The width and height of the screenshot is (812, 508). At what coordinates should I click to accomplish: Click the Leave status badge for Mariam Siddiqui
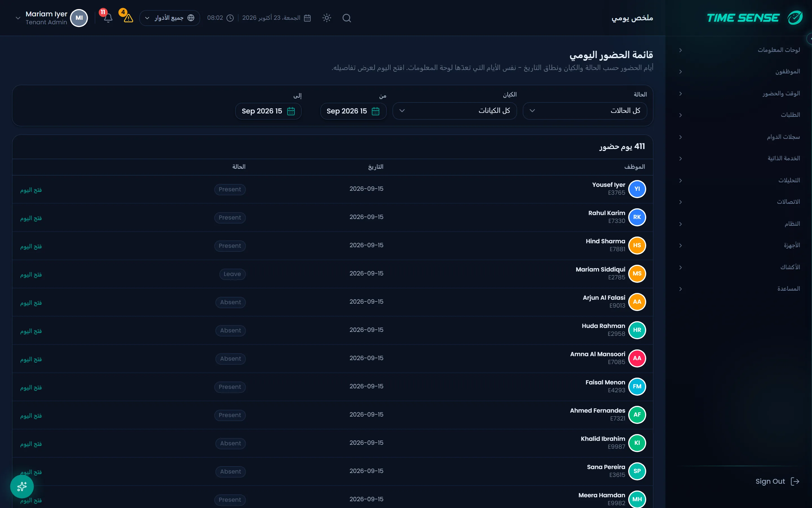click(232, 274)
